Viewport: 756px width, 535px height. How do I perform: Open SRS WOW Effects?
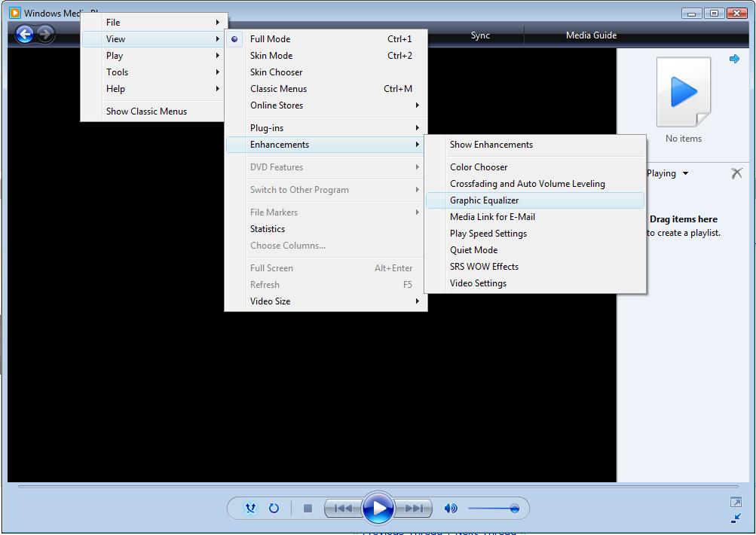click(x=535, y=267)
